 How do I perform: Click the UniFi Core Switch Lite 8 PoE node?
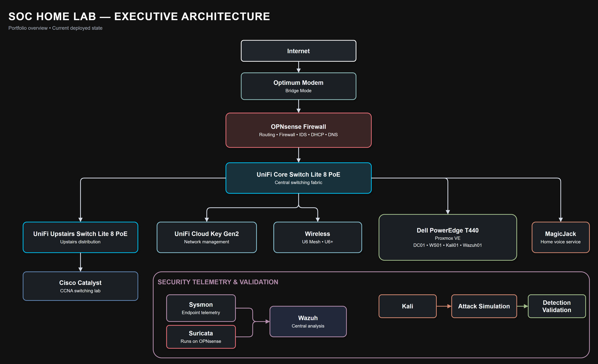pyautogui.click(x=298, y=178)
